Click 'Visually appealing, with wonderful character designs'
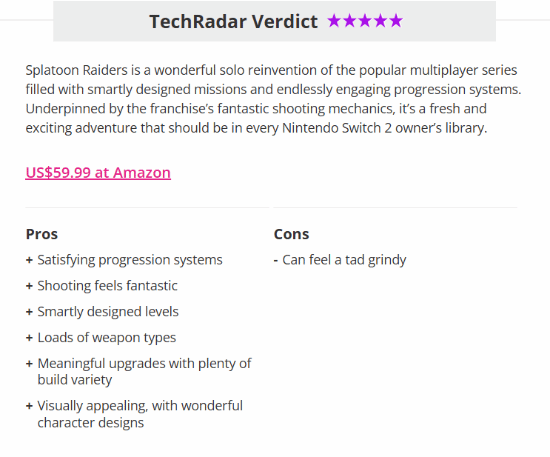The image size is (550, 457). (x=140, y=414)
